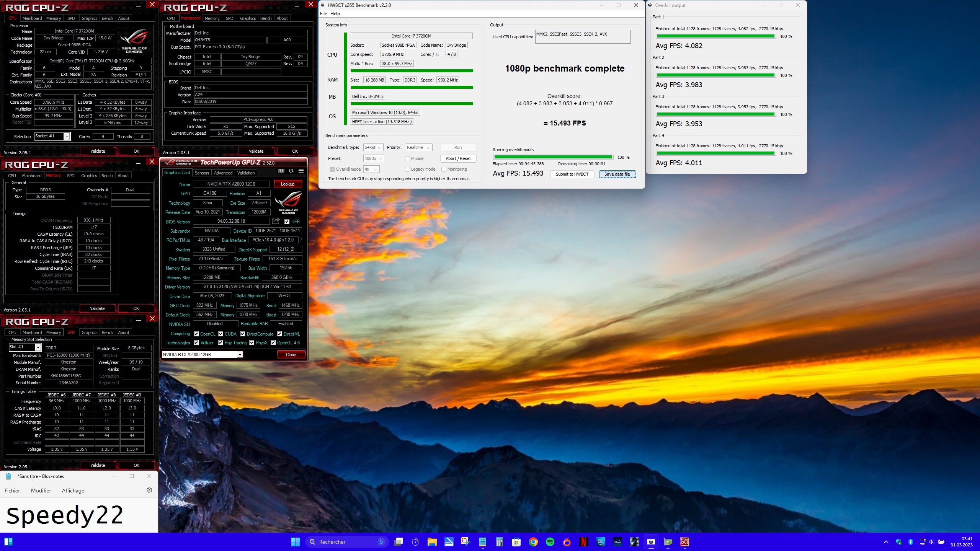The height and width of the screenshot is (551, 980).
Task: Open Spotify from the taskbar
Action: click(x=550, y=542)
